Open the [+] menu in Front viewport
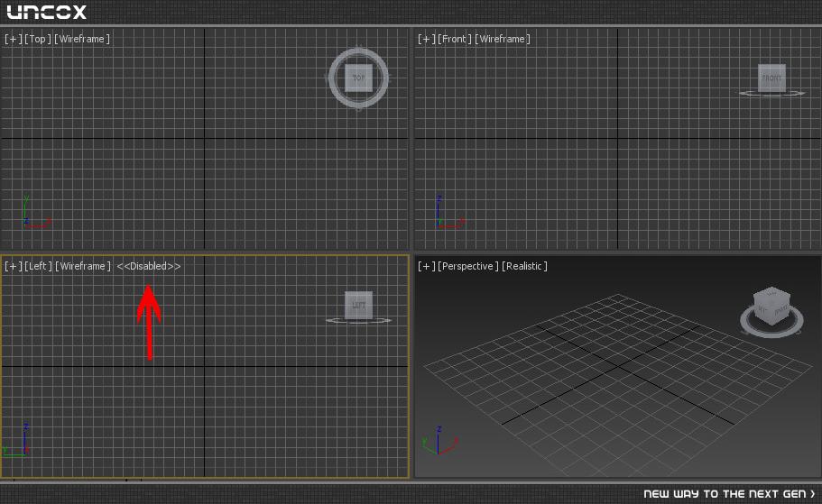The width and height of the screenshot is (822, 504). pos(427,39)
